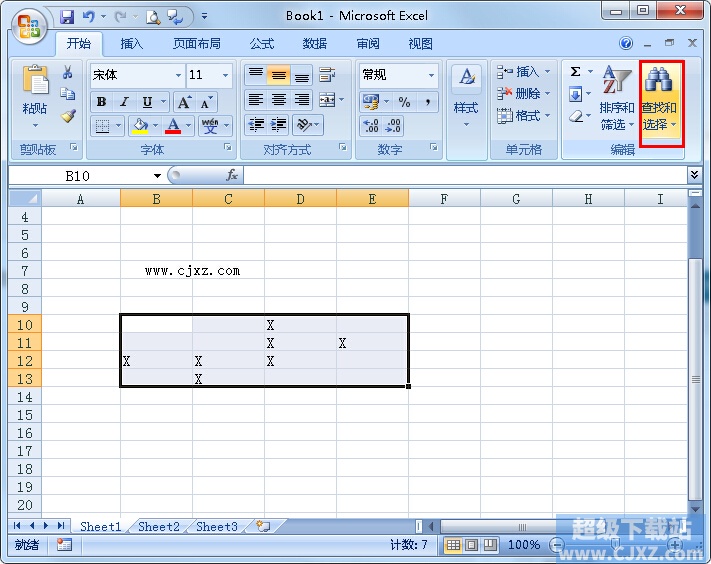Cut the selection with scissors icon
Screen dimensions: 711x564
click(x=68, y=72)
